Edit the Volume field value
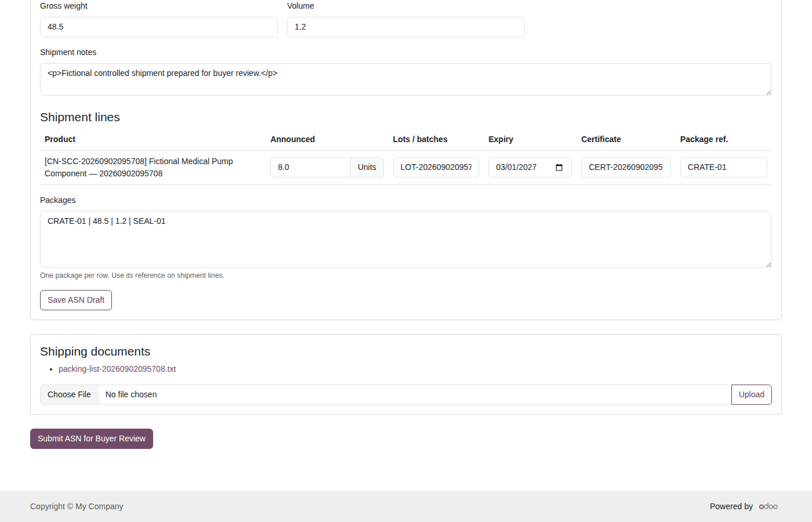Screen dimensions: 812x522 click(x=406, y=27)
